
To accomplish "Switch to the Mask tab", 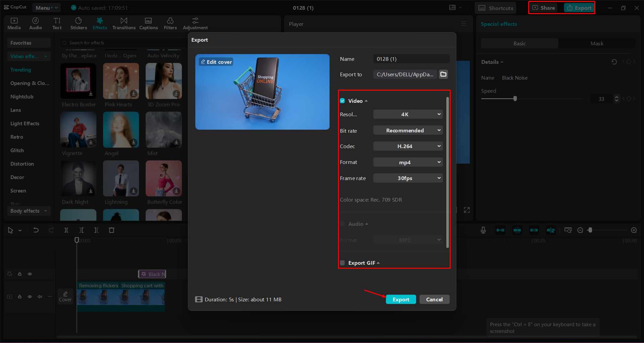I will [597, 43].
